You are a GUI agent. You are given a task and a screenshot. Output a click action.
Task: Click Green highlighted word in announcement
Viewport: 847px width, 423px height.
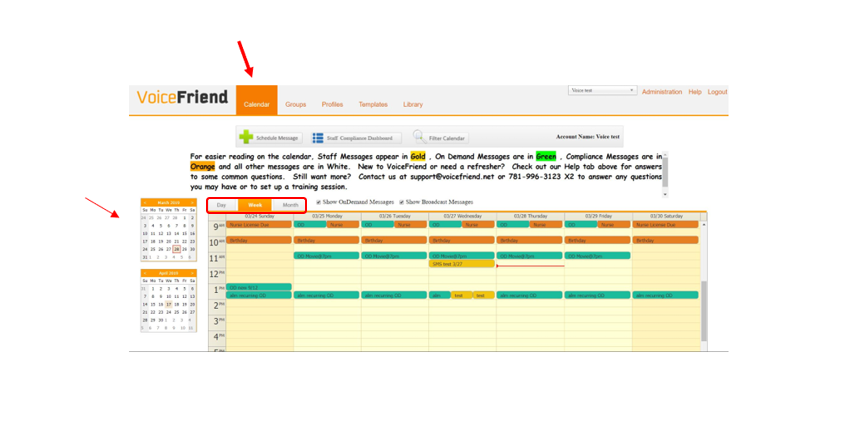coord(546,156)
